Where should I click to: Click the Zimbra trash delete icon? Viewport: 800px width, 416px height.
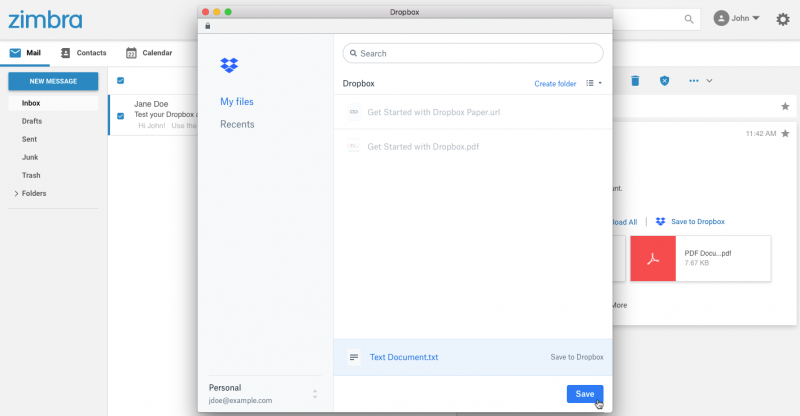click(635, 81)
